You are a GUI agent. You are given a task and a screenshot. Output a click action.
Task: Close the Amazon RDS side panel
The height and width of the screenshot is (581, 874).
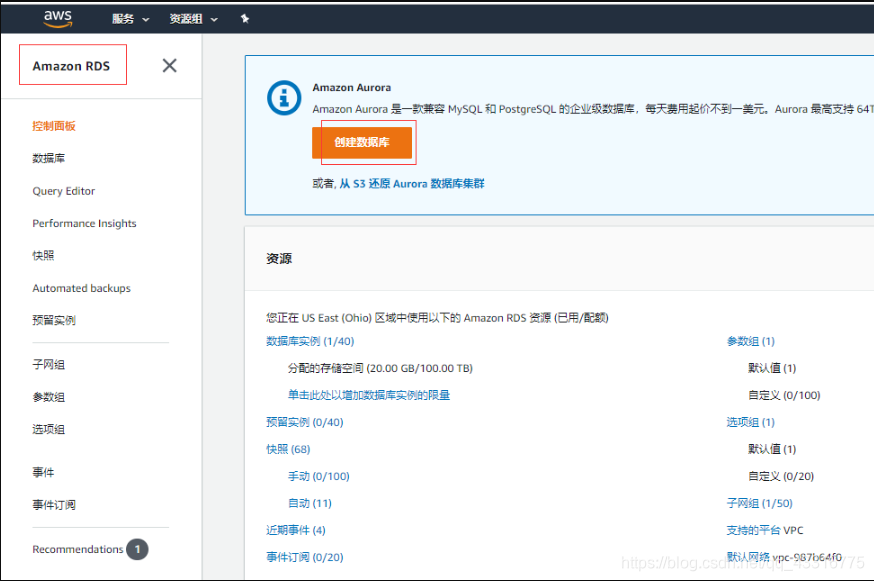tap(169, 65)
